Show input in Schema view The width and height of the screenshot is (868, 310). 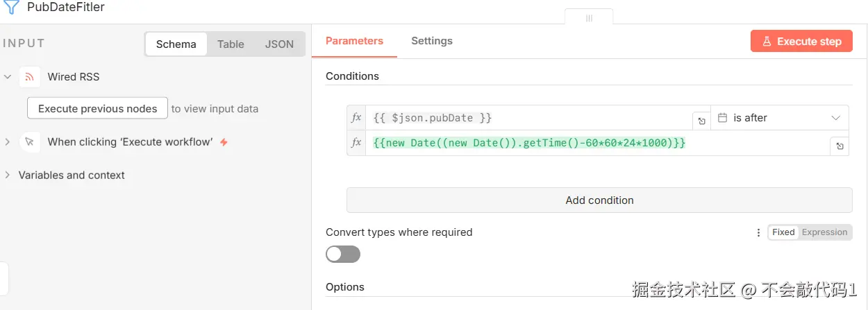coord(176,44)
